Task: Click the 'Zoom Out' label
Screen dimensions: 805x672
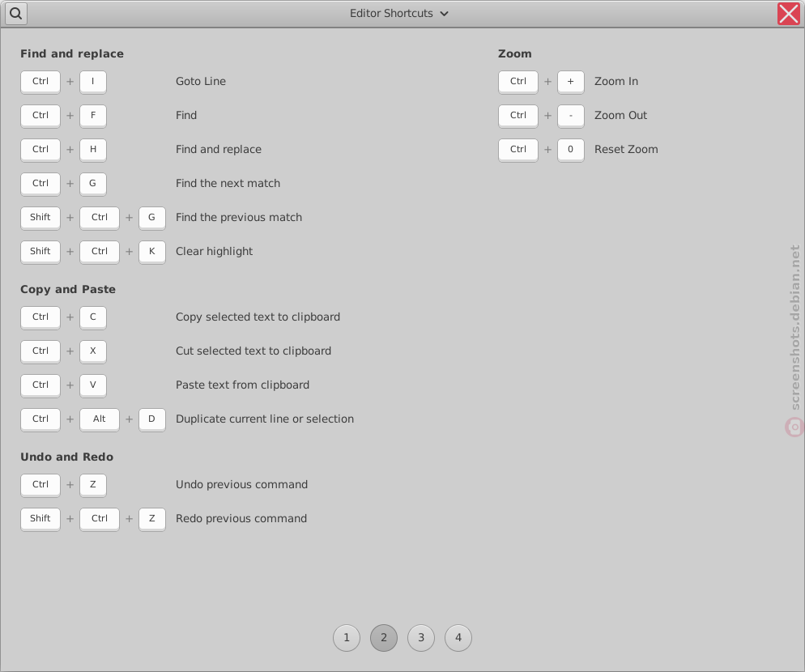Action: (x=620, y=116)
